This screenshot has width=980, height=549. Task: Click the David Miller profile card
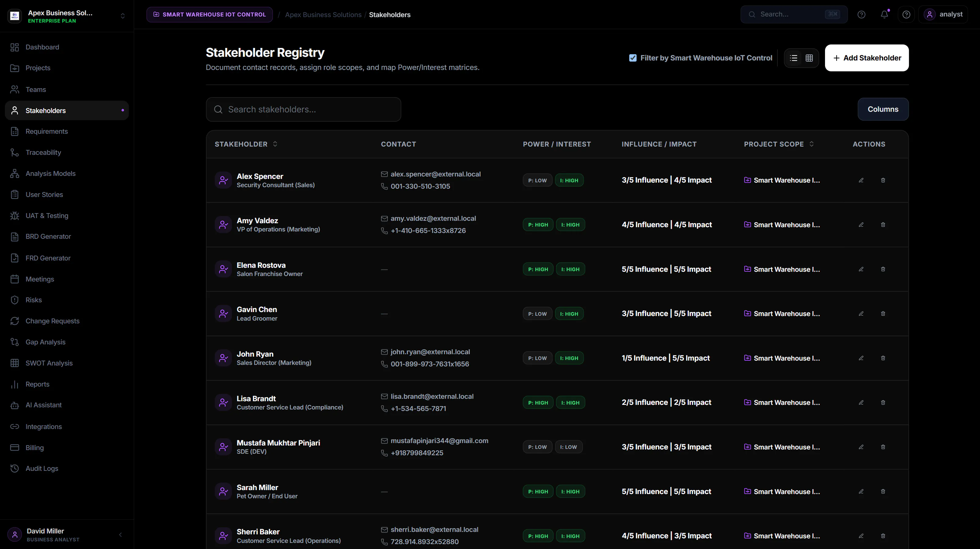(x=53, y=535)
